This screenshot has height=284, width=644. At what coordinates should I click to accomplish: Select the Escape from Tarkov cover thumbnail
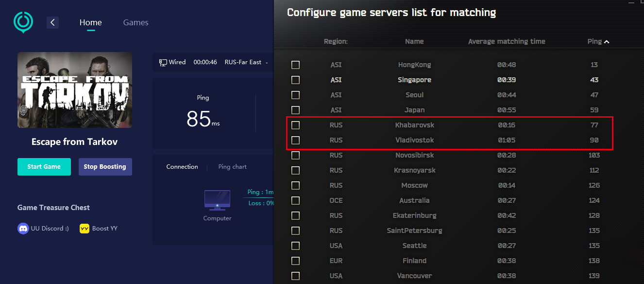coord(75,90)
